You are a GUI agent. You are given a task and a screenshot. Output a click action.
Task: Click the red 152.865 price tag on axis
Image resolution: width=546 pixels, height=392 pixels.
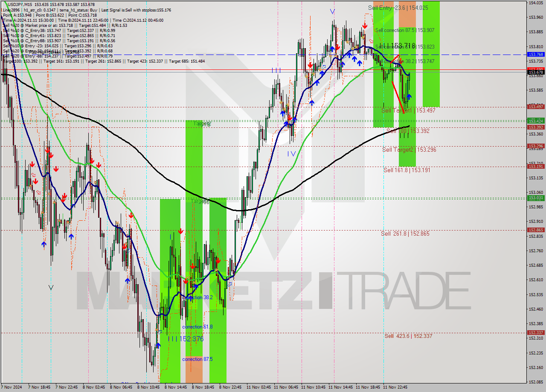[536, 230]
